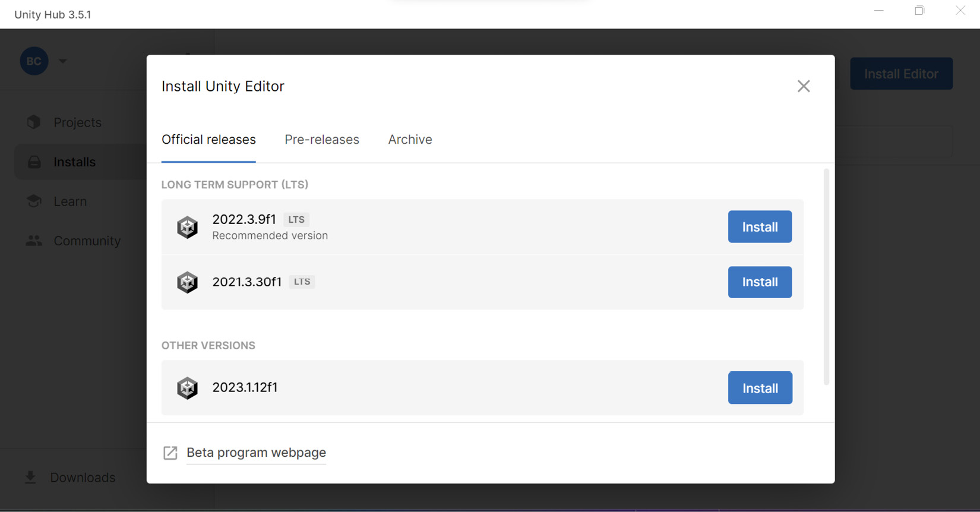Click the Downloads arrow icon
The width and height of the screenshot is (980, 512).
tap(30, 477)
